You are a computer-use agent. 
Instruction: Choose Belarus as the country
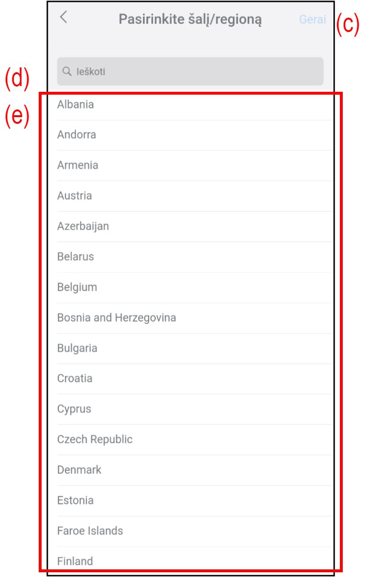click(x=76, y=257)
